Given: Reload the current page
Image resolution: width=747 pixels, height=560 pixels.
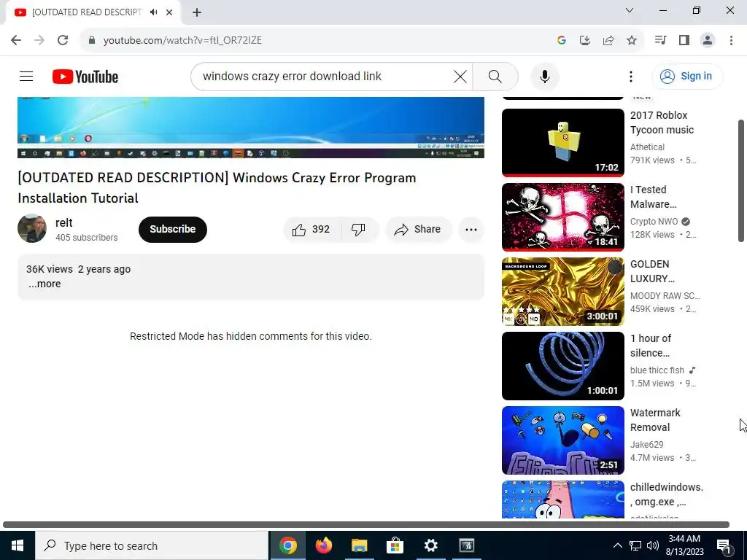Looking at the screenshot, I should [63, 40].
